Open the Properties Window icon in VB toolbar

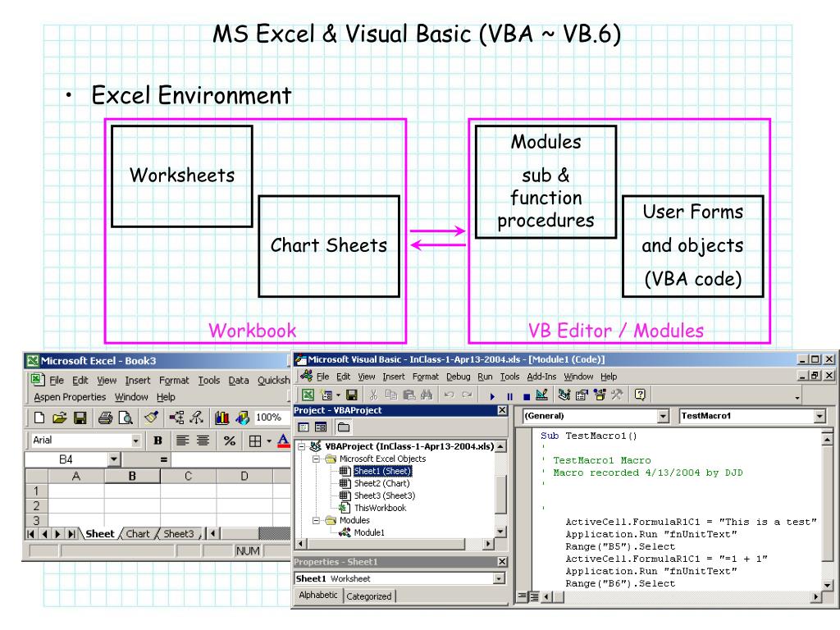coord(582,395)
